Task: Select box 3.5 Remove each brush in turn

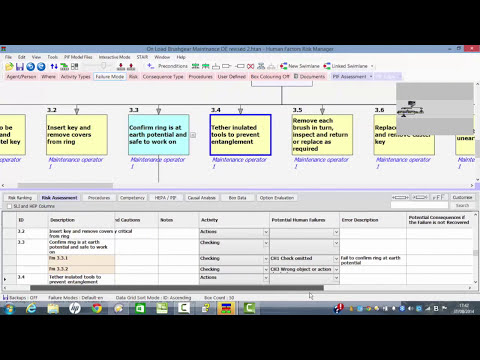Action: (322, 135)
